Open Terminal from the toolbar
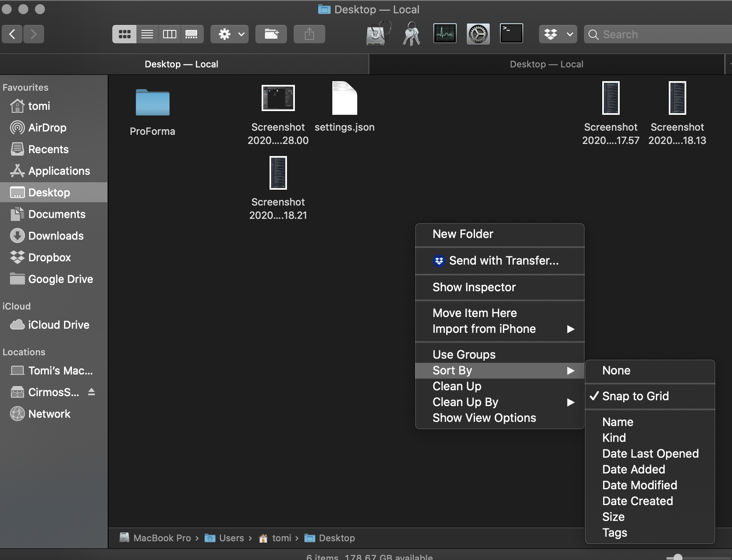 pyautogui.click(x=511, y=34)
